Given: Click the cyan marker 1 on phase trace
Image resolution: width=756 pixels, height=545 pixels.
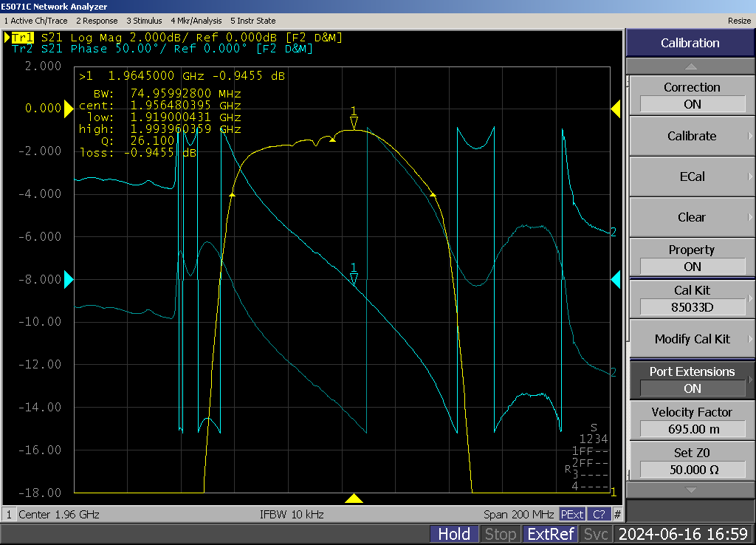Looking at the screenshot, I should [354, 278].
